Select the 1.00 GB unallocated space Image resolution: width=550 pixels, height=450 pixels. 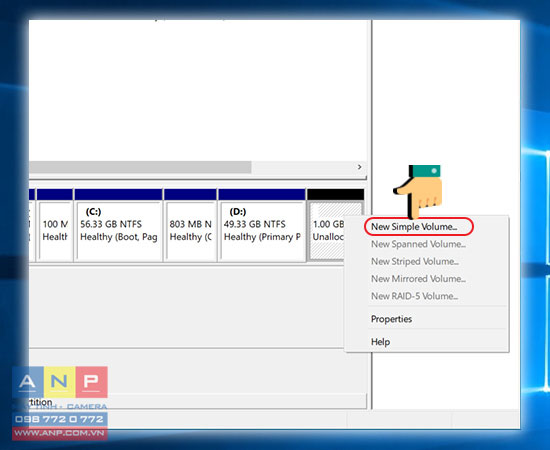pyautogui.click(x=327, y=230)
